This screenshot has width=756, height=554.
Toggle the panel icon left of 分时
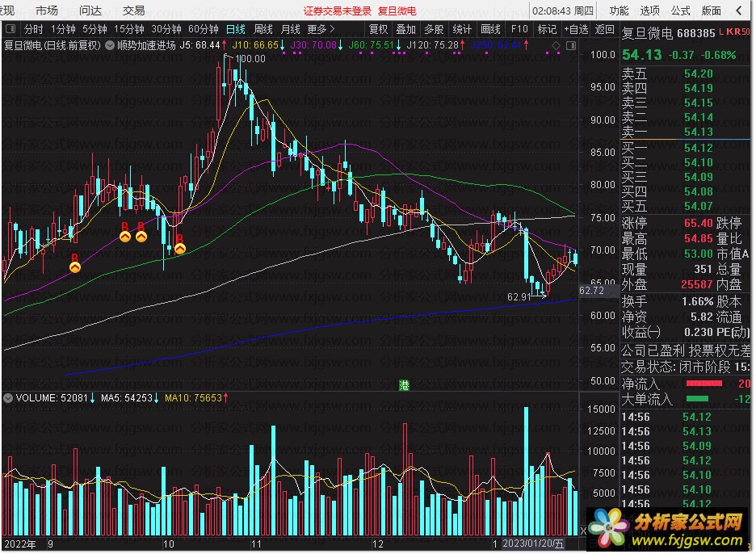point(10,29)
